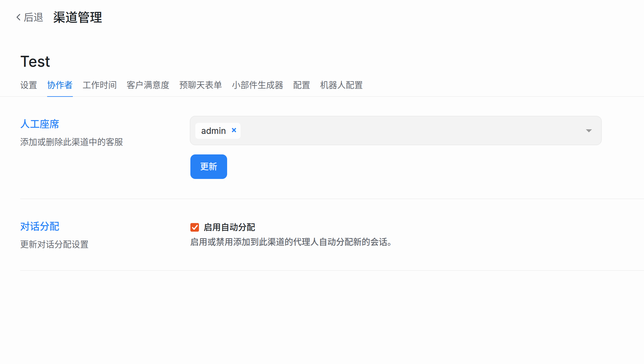Go to the 客户满意度 tab

coord(148,85)
